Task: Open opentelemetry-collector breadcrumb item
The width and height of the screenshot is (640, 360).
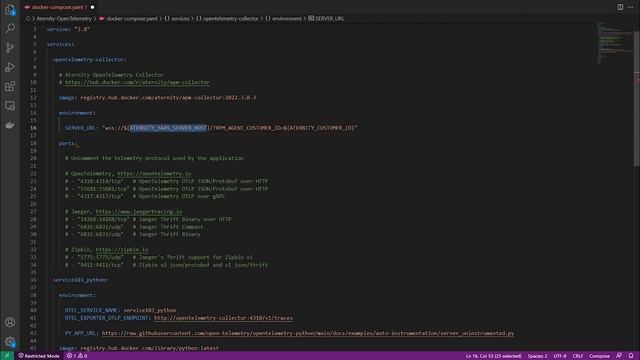Action: tap(227, 19)
